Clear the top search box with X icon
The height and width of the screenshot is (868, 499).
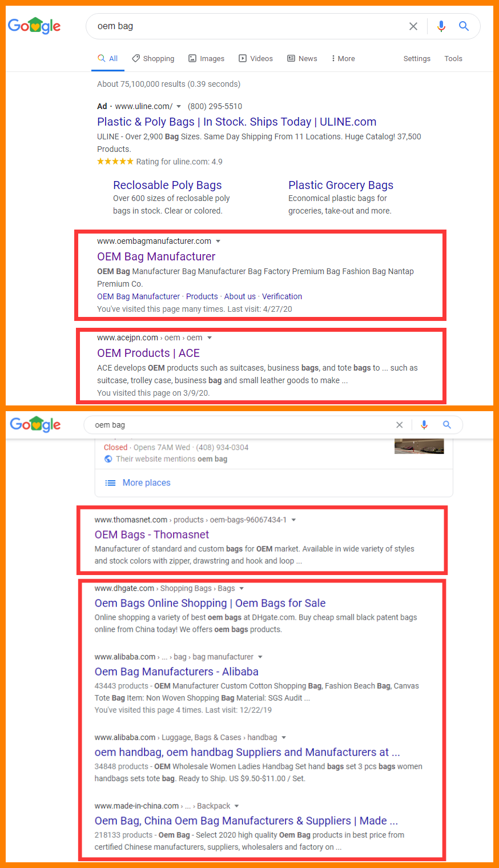click(x=413, y=26)
